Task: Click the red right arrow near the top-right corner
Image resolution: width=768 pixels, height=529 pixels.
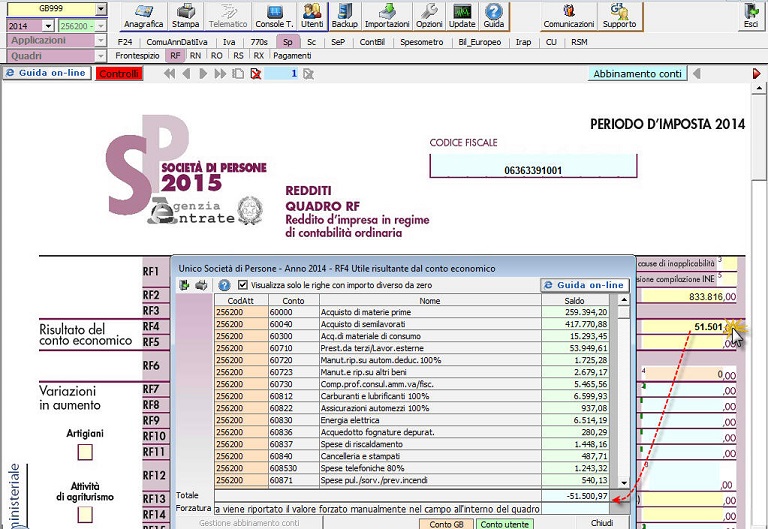Action: tap(757, 73)
